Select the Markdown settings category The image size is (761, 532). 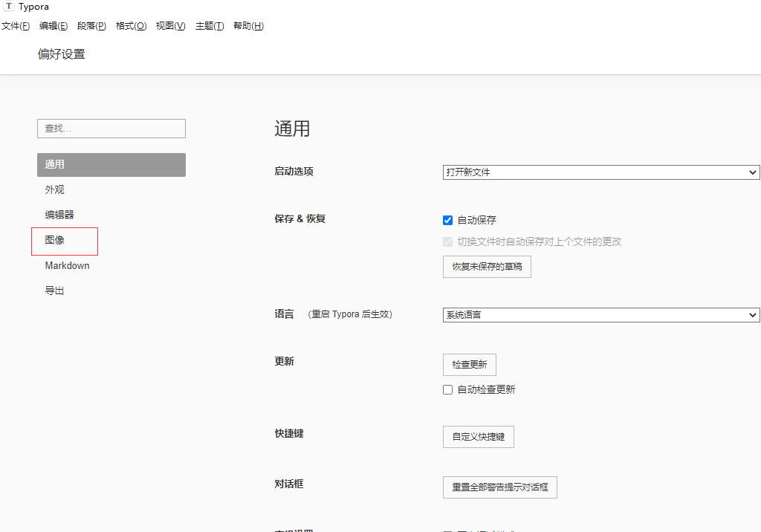67,265
